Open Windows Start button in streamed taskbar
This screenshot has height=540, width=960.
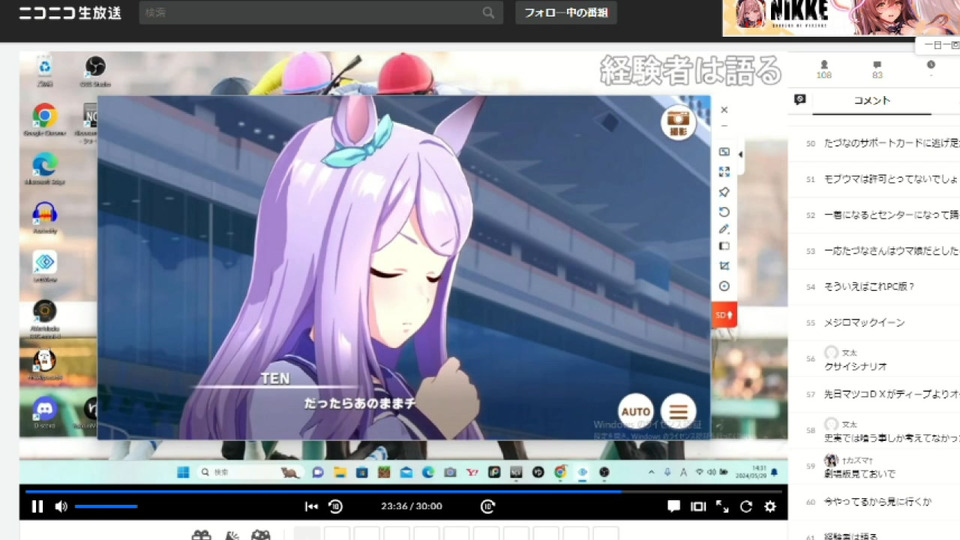pyautogui.click(x=182, y=472)
